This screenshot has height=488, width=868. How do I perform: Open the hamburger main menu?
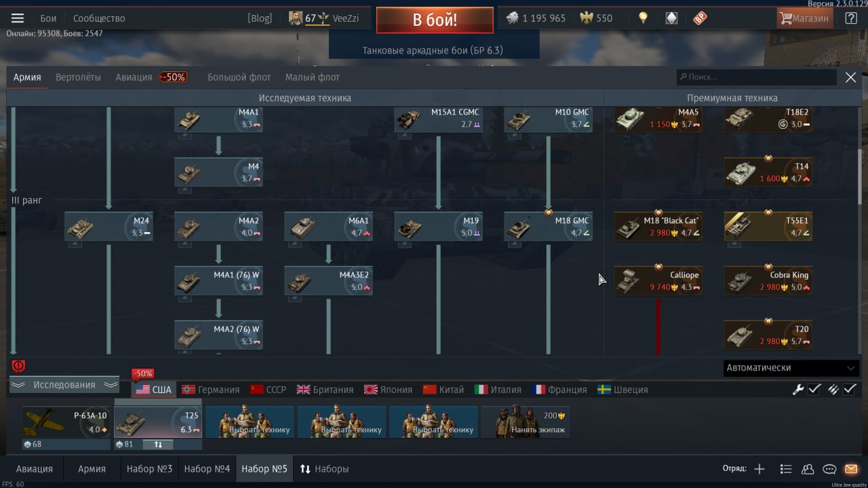point(18,18)
